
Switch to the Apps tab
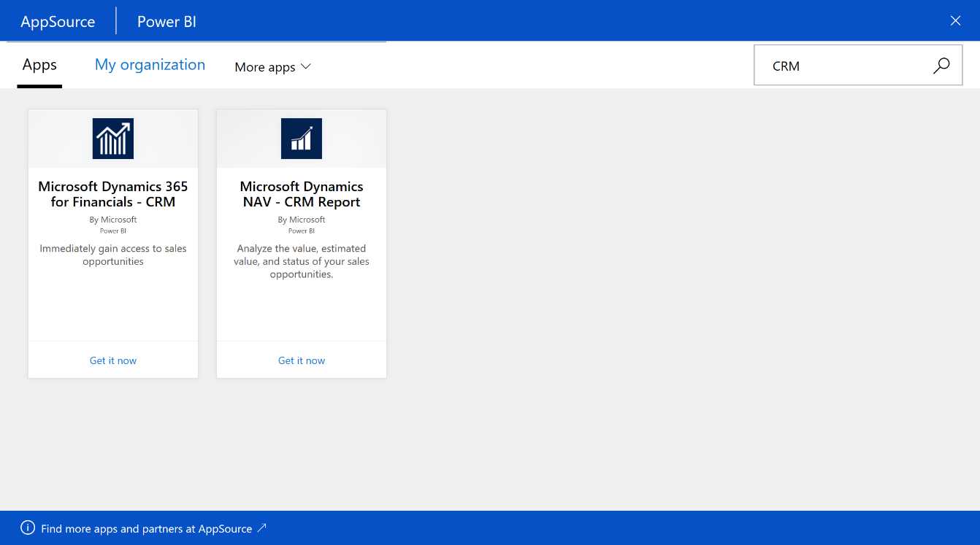tap(39, 64)
